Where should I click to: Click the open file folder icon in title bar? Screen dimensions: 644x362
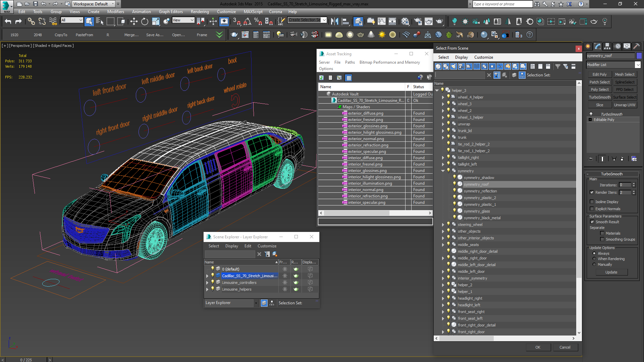[27, 4]
